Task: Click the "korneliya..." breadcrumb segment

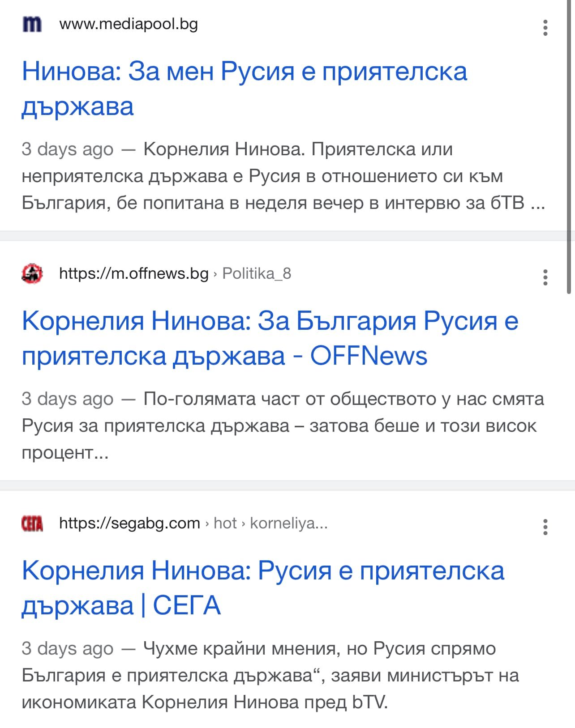Action: coord(288,523)
